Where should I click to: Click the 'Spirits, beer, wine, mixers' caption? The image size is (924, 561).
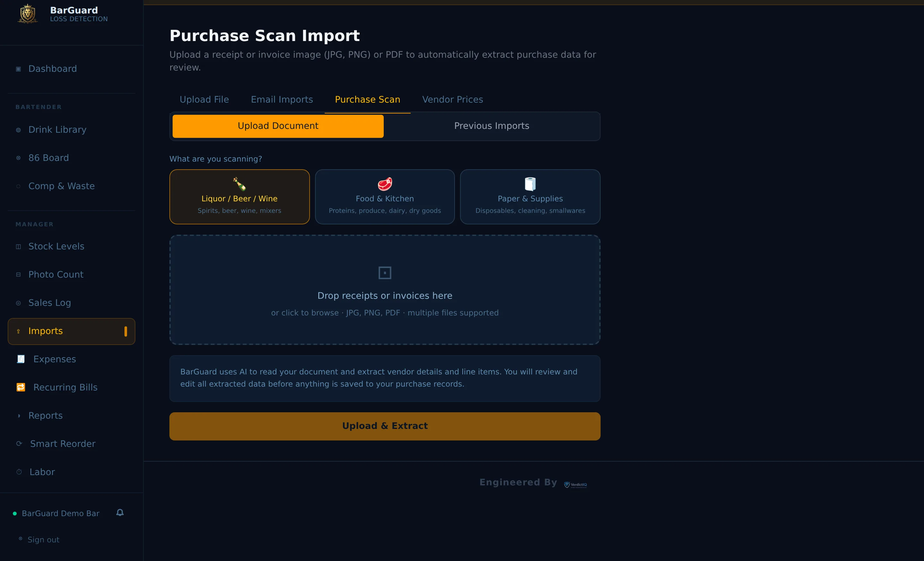[240, 211]
